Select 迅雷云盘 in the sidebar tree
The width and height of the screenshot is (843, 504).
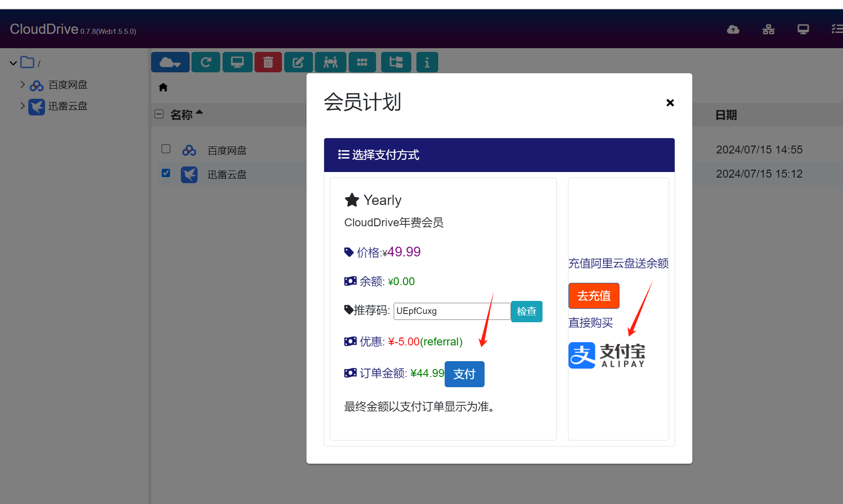coord(68,106)
